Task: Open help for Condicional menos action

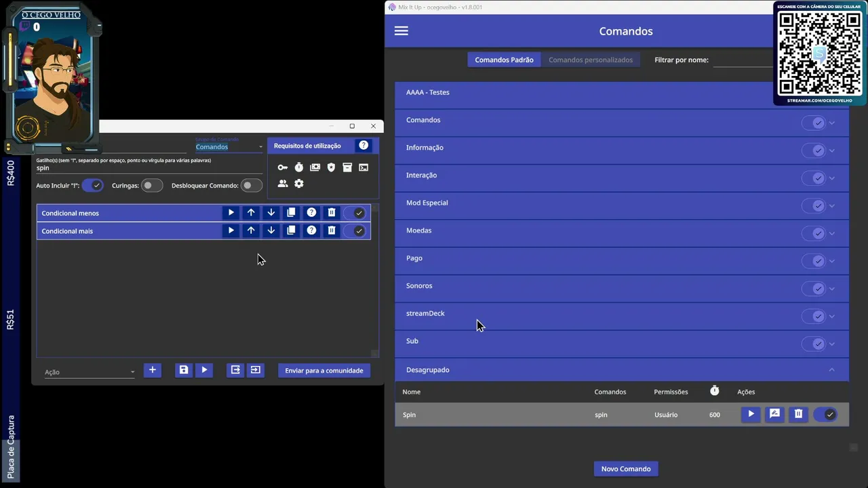Action: tap(311, 213)
